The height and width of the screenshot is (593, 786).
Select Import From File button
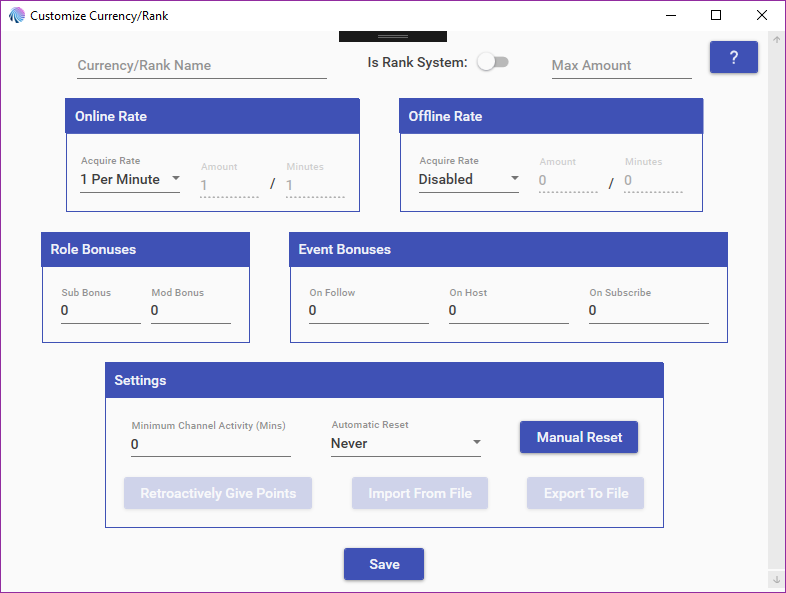419,494
